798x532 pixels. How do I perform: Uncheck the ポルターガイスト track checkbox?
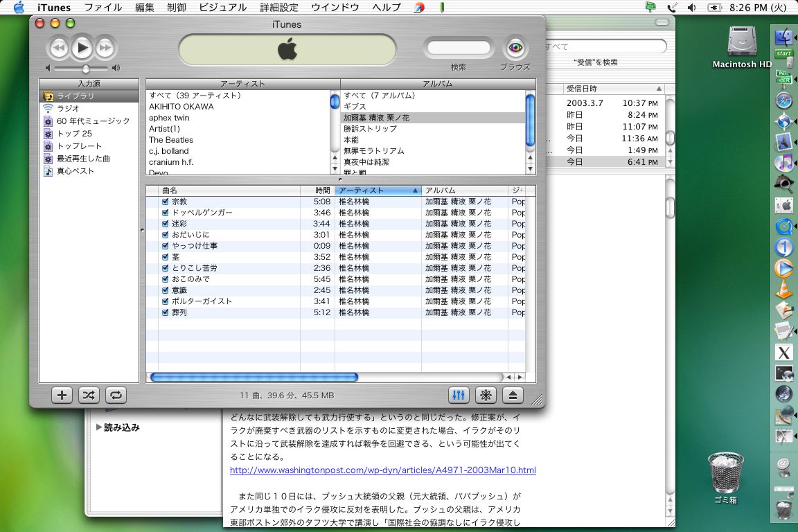165,301
